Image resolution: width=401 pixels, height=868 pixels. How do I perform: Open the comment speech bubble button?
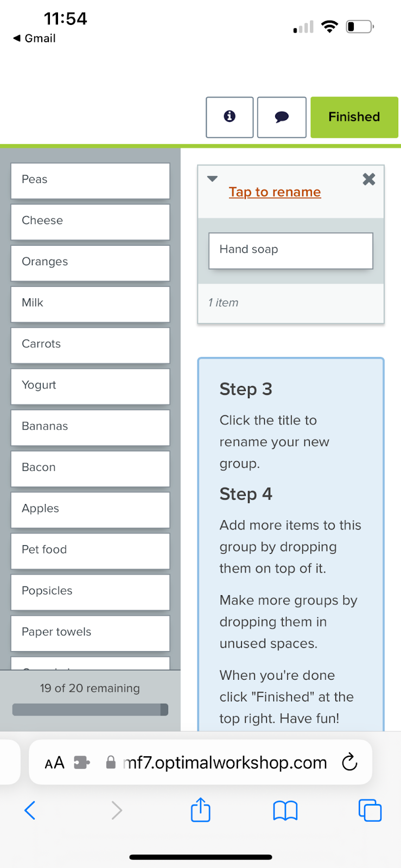(x=282, y=117)
